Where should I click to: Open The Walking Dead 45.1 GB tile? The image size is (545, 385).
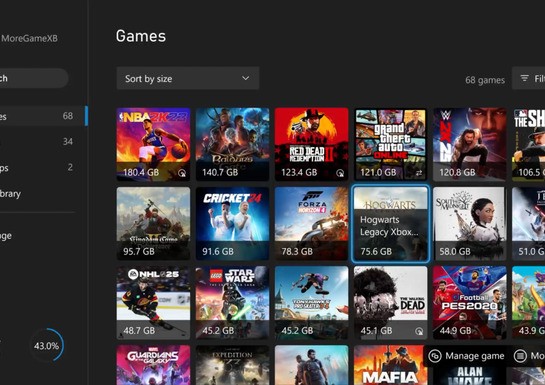(x=391, y=303)
